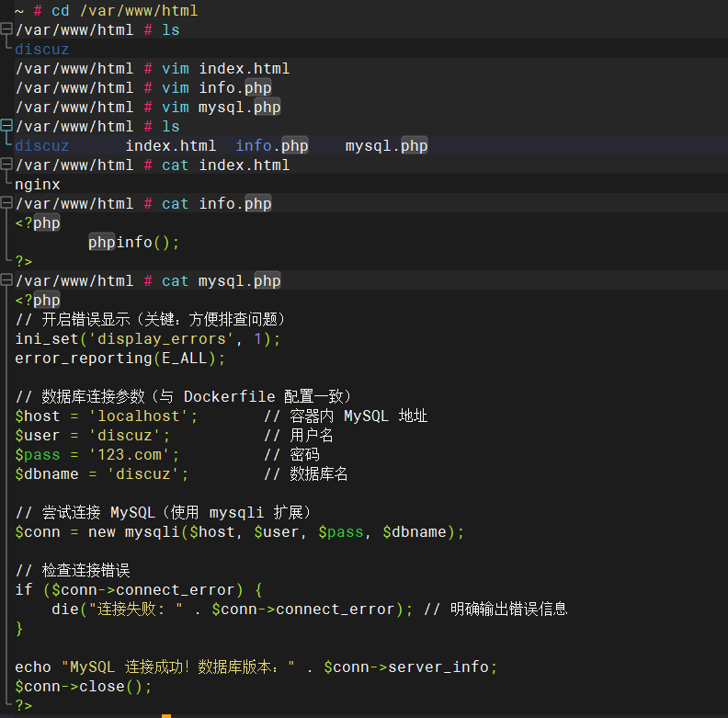Click the '// 检查连接错误' comment
The image size is (728, 718).
click(x=73, y=570)
